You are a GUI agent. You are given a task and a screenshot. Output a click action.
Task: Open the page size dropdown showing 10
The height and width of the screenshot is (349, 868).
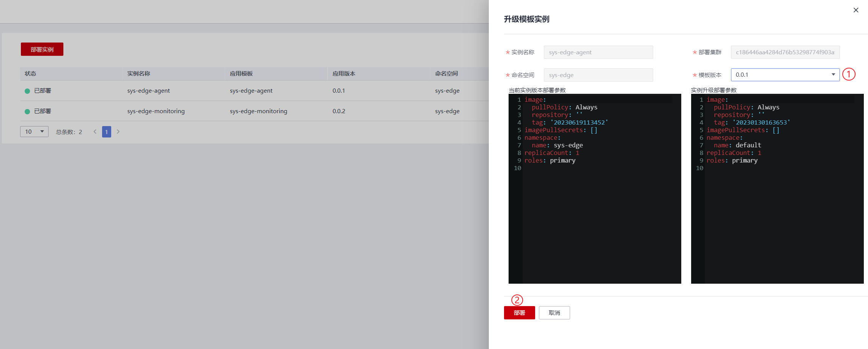click(34, 132)
